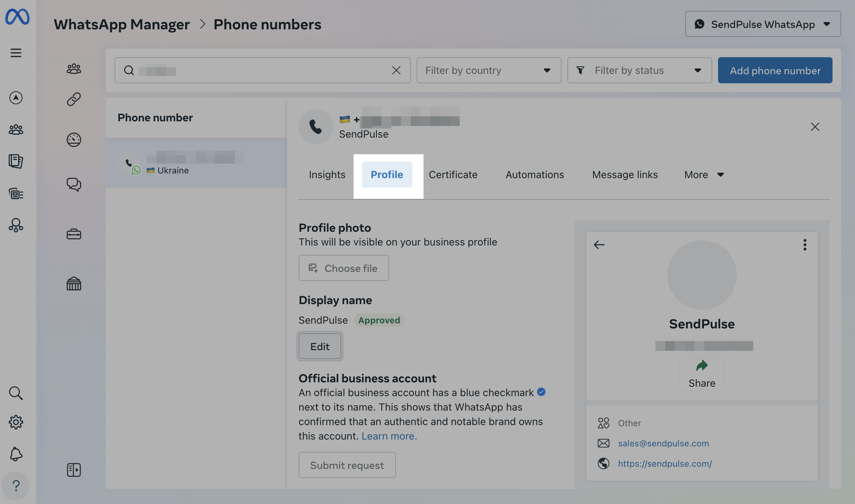This screenshot has height=504, width=855.
Task: Click the chat bubbles icon in inner sidebar
Action: (74, 185)
